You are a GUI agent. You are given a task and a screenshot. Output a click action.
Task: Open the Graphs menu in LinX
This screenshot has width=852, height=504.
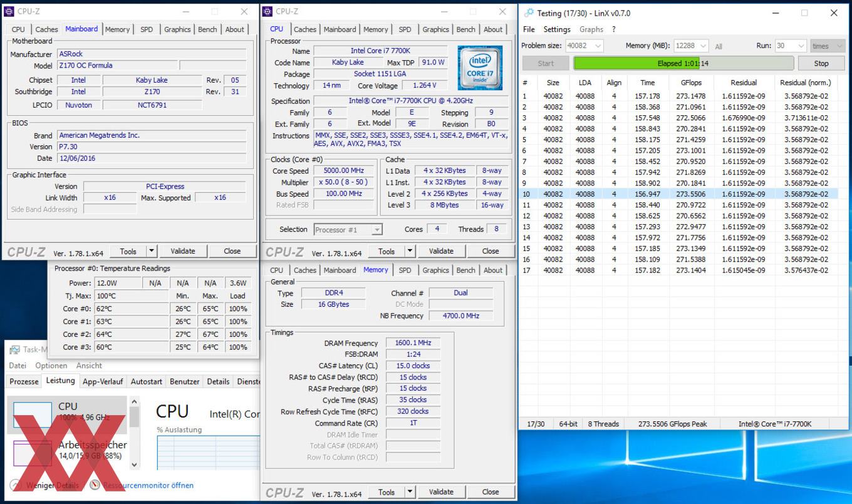pos(591,29)
